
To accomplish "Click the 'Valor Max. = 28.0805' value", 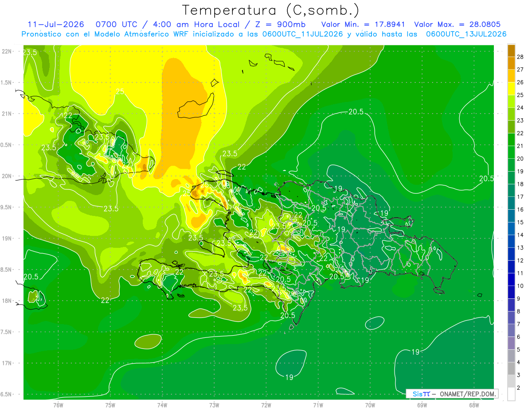I will pos(457,24).
